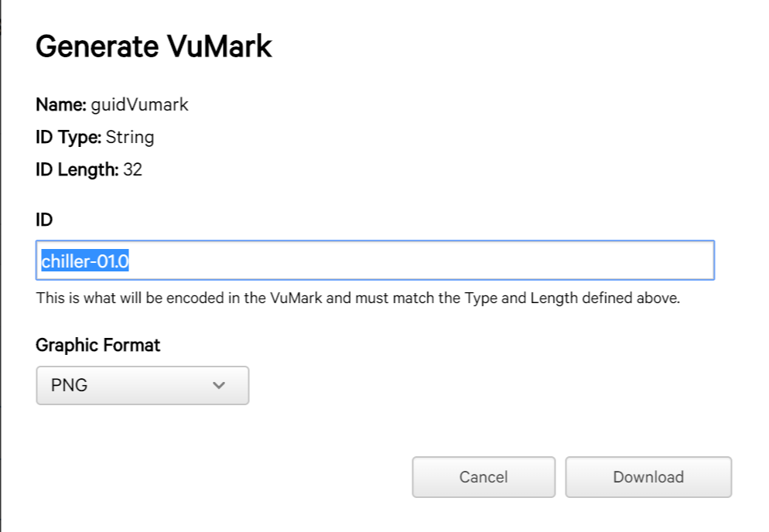Click the chevron arrow in the format dropdown
The image size is (769, 532).
tap(219, 385)
